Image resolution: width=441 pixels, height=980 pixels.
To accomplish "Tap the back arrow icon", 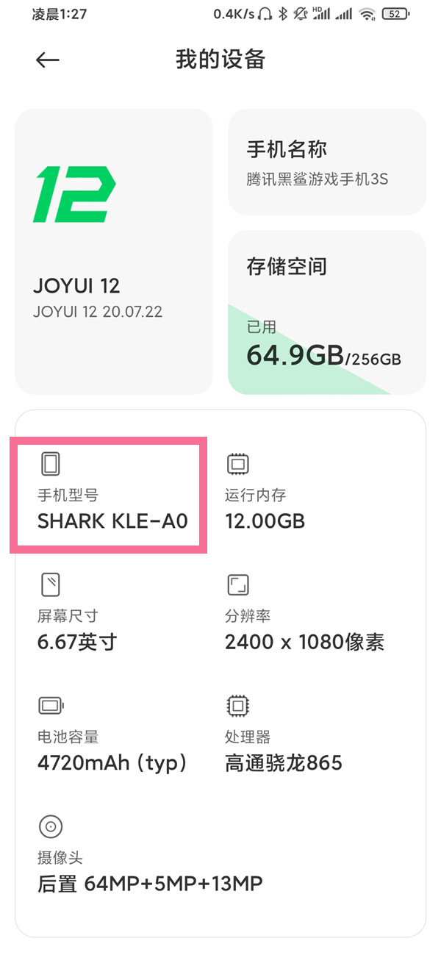I will (48, 60).
